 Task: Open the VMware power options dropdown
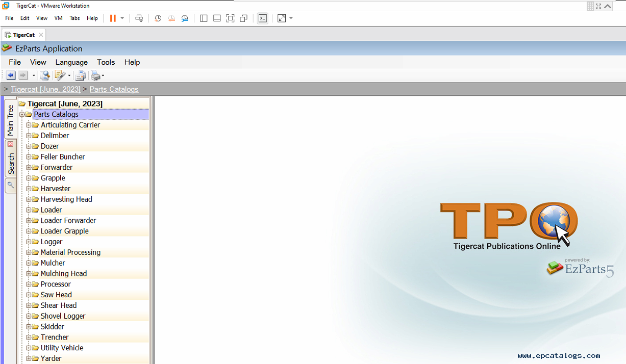coord(122,18)
